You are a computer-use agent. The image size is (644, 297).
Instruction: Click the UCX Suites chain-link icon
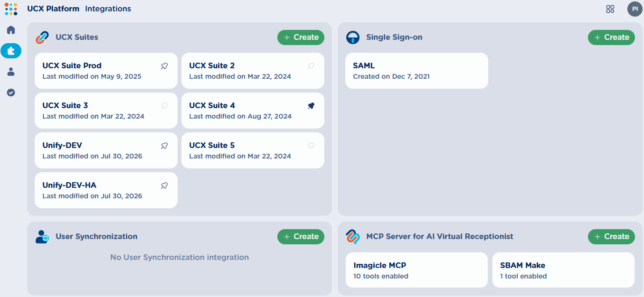click(42, 37)
